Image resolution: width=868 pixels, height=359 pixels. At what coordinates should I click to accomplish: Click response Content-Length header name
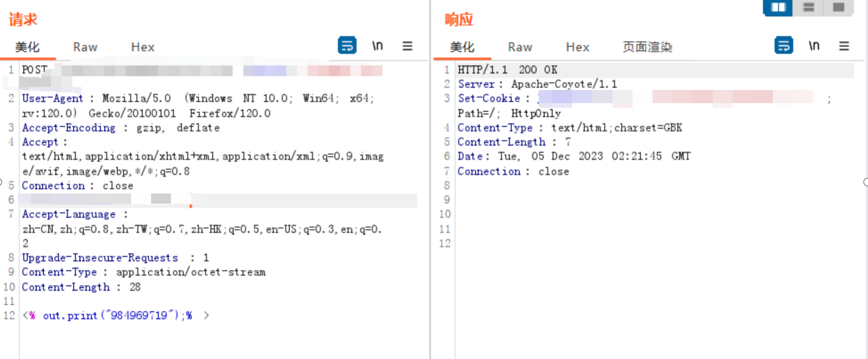501,142
